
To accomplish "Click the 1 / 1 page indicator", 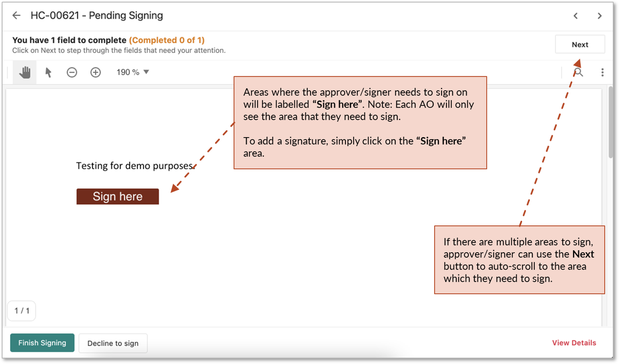I will 22,311.
